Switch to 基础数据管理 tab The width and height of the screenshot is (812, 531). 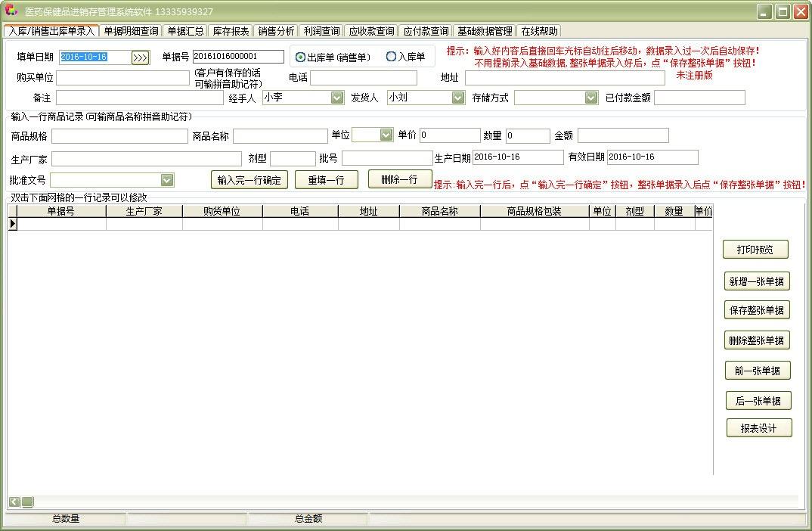coord(485,31)
